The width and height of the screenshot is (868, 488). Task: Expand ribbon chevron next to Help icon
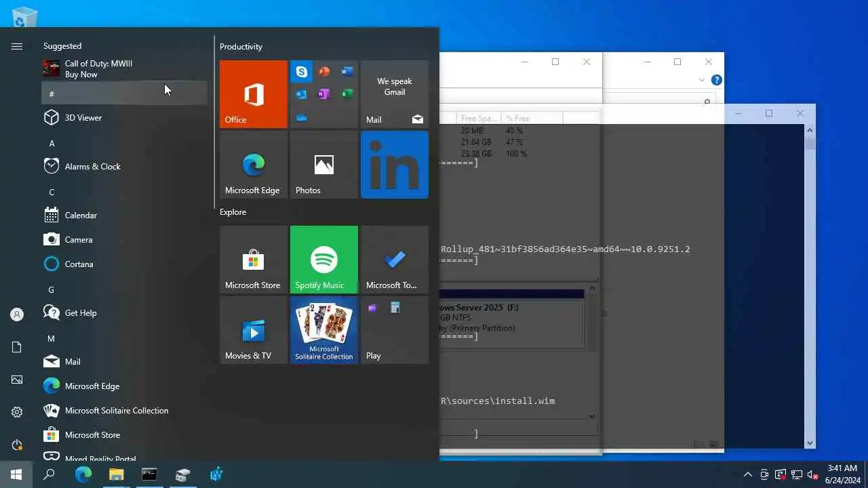702,80
